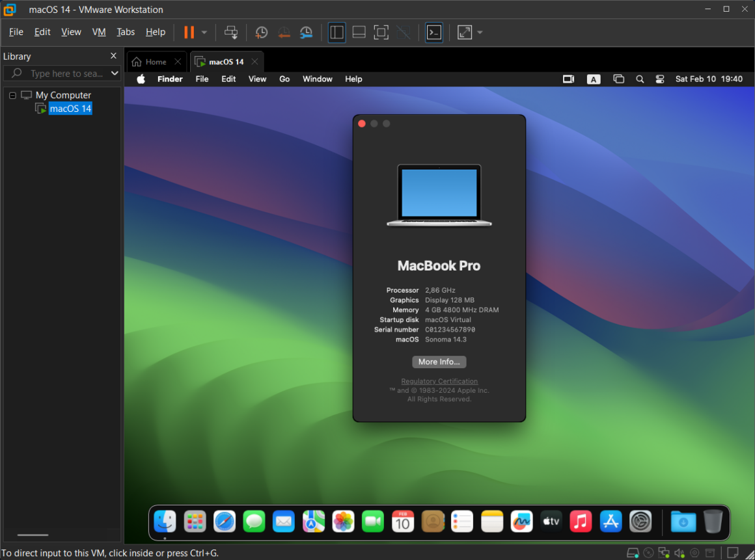755x560 pixels.
Task: Close the macOS 14 tab
Action: [254, 62]
